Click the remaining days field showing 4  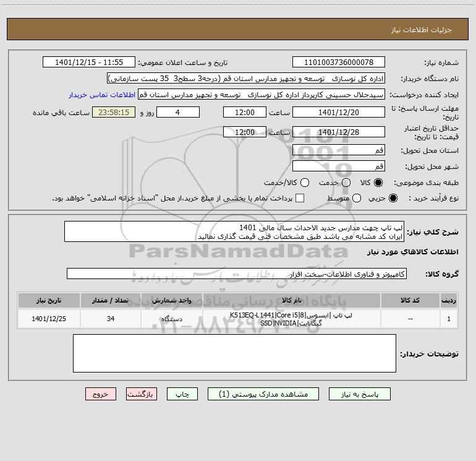178,112
